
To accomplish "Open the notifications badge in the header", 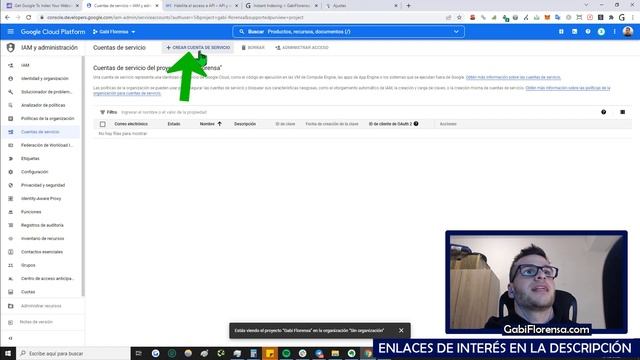I will click(601, 31).
